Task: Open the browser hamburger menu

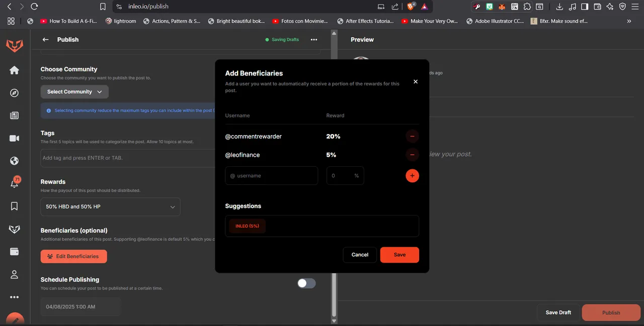Action: click(x=635, y=7)
